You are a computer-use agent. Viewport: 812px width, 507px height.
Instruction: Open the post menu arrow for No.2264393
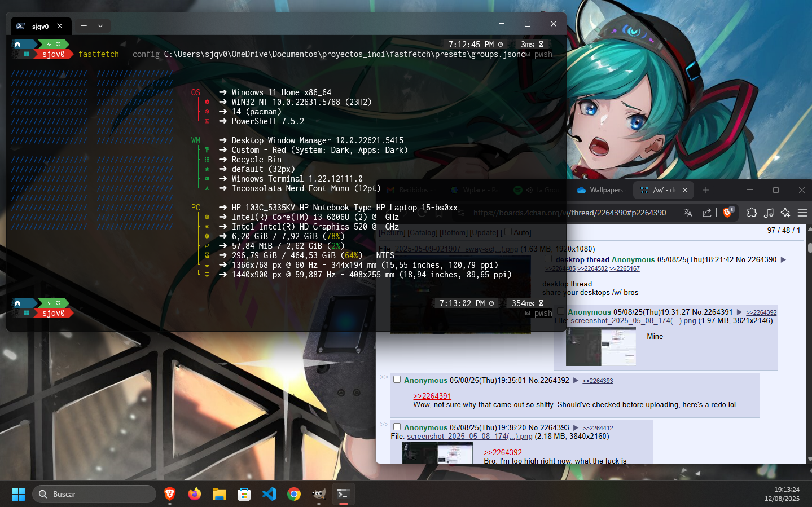point(576,427)
